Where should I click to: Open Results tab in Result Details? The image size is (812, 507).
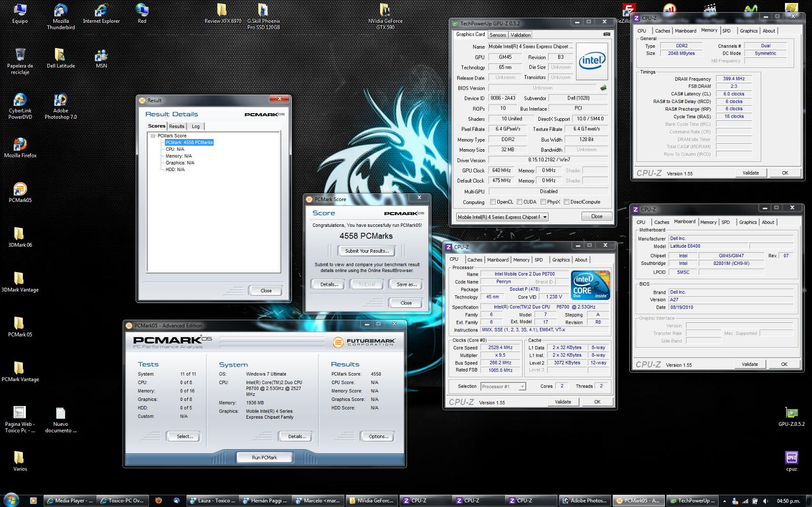coord(177,126)
